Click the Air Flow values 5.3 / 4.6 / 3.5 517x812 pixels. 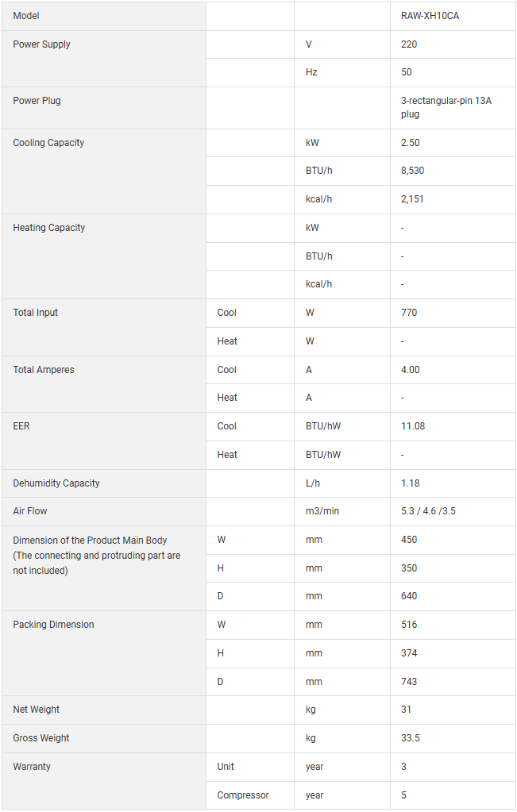[x=428, y=511]
